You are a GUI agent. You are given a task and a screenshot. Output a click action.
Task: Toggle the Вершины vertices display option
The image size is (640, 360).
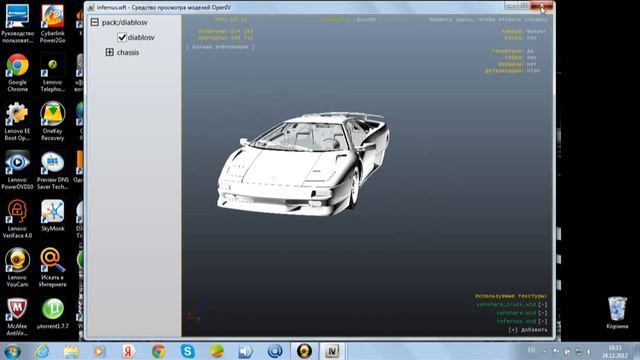532,64
